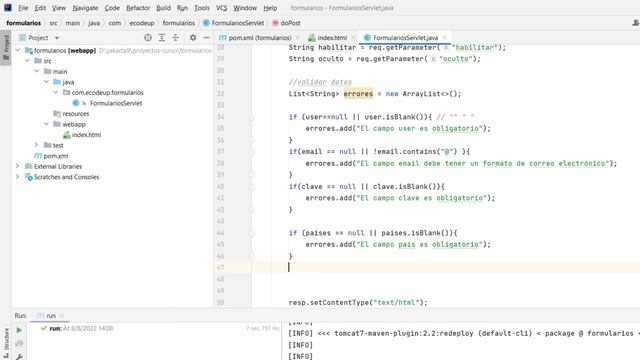Hide the Project panel with minus icon
The width and height of the screenshot is (640, 360).
pos(207,38)
